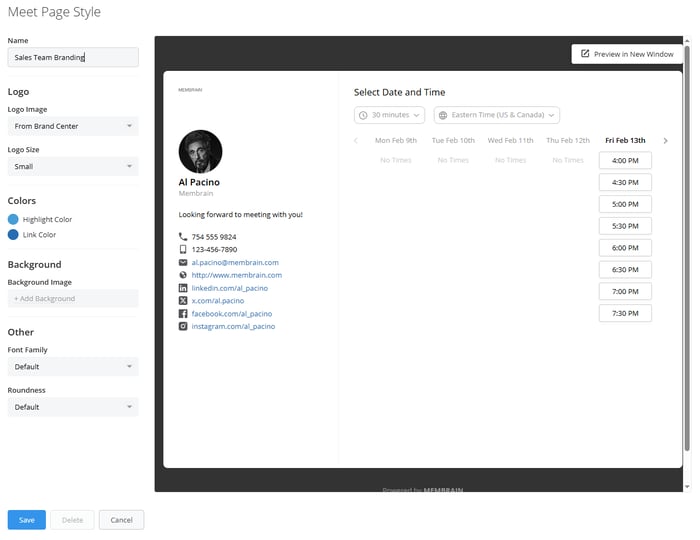Click the al.pacino@membrain.com email link
Screen dimensions: 700x540
235,262
